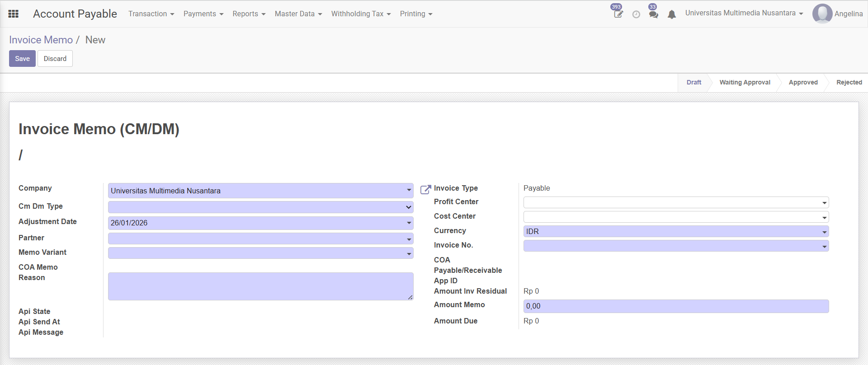Viewport: 868px width, 365px height.
Task: Click the notification bell icon
Action: coord(672,14)
